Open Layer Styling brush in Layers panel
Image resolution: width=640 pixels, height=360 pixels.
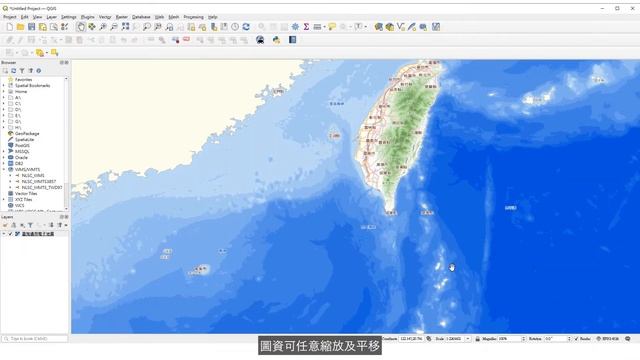point(5,225)
